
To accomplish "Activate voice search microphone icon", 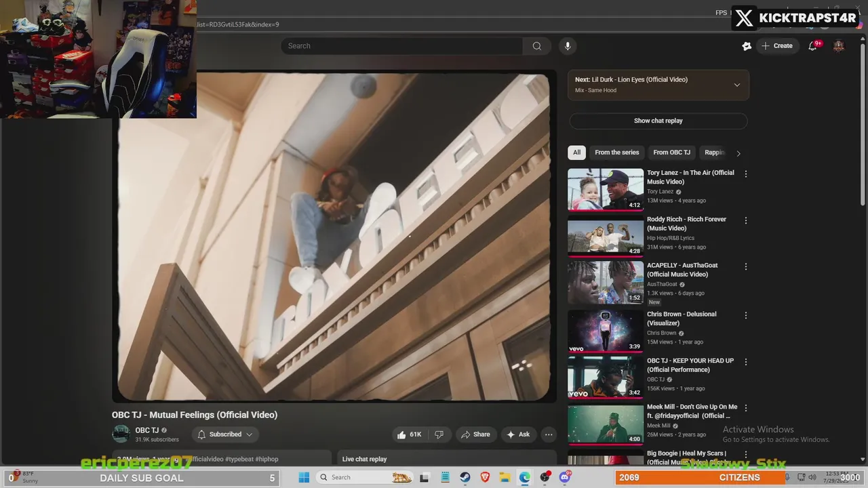I will (x=568, y=46).
